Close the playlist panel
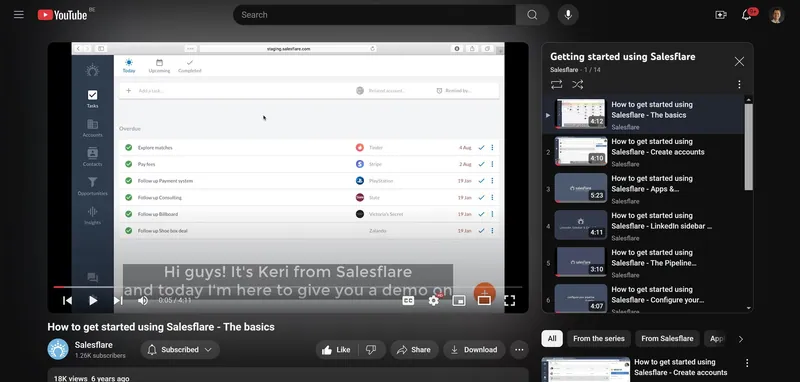800x382 pixels. [739, 62]
